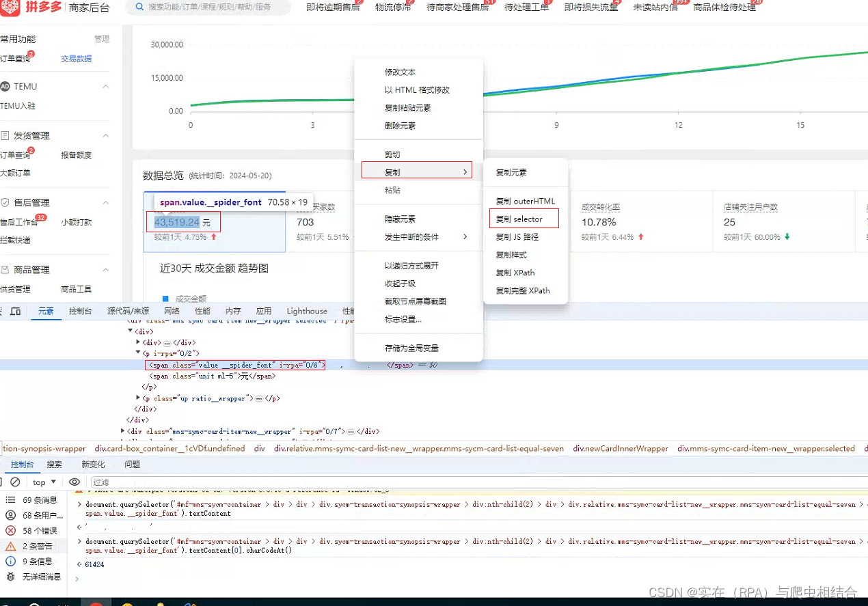Select the clear console icon

(x=15, y=482)
